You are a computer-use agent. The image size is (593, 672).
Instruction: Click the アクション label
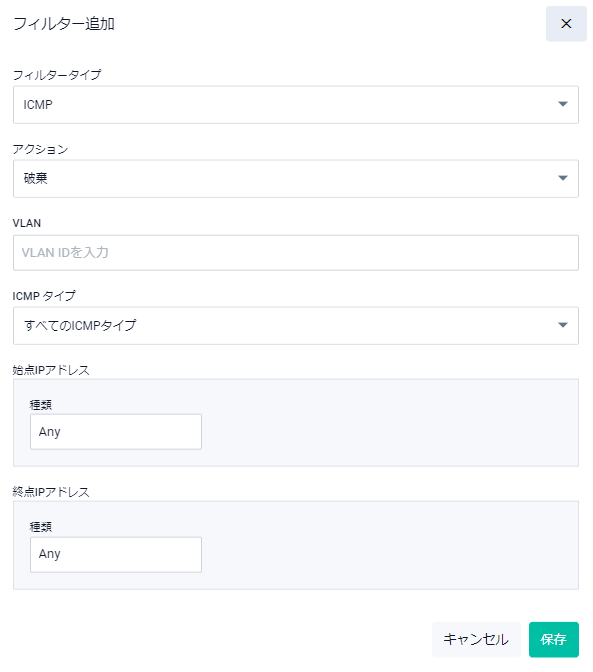tap(40, 149)
